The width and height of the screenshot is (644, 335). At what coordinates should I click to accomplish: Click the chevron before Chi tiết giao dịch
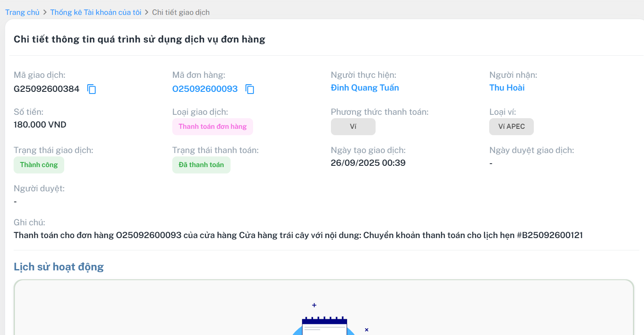pos(147,12)
